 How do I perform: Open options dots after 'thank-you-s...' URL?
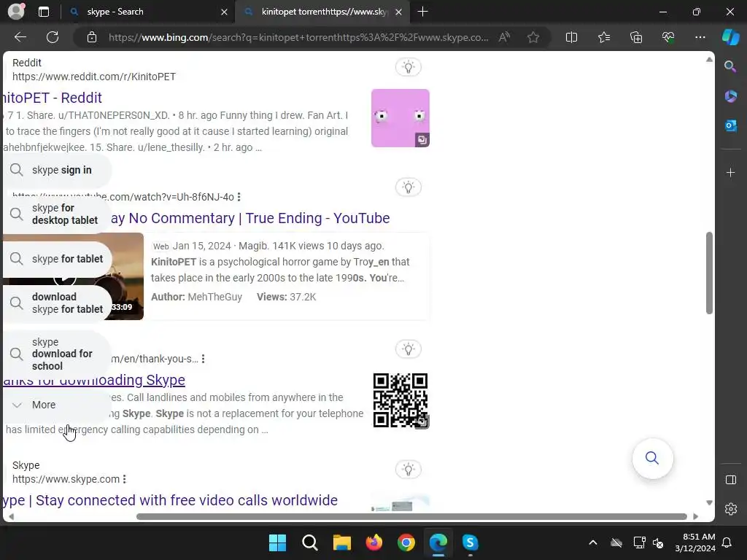(203, 359)
